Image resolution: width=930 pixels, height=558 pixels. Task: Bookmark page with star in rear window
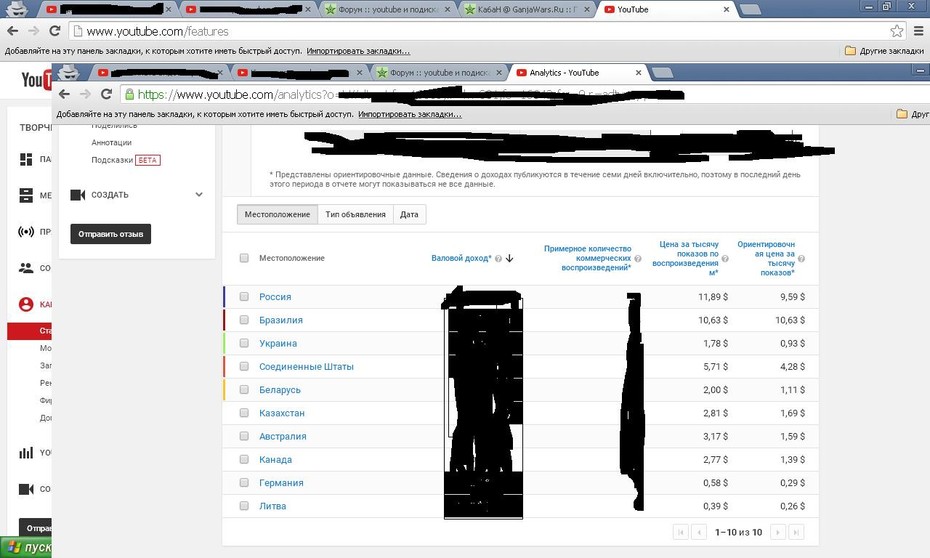(897, 31)
